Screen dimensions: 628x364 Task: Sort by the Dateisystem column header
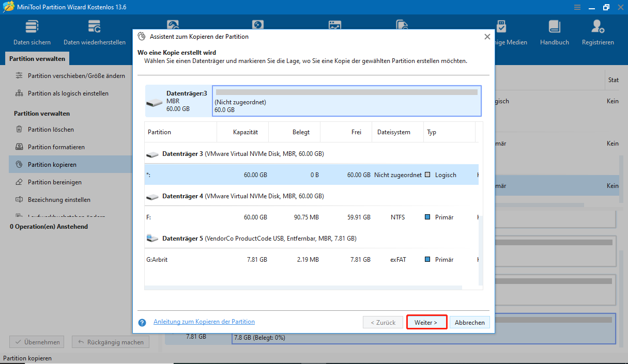point(397,132)
